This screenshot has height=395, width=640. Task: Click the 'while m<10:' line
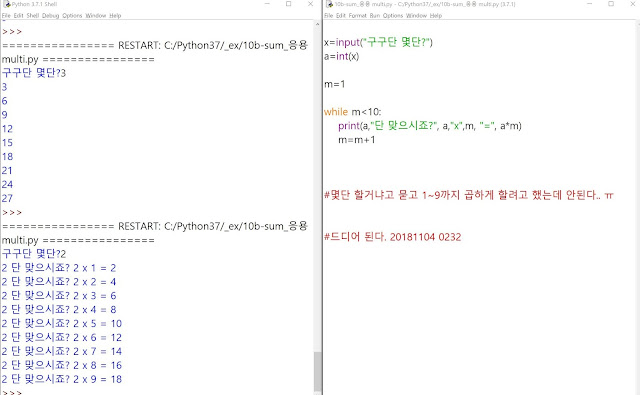[353, 112]
